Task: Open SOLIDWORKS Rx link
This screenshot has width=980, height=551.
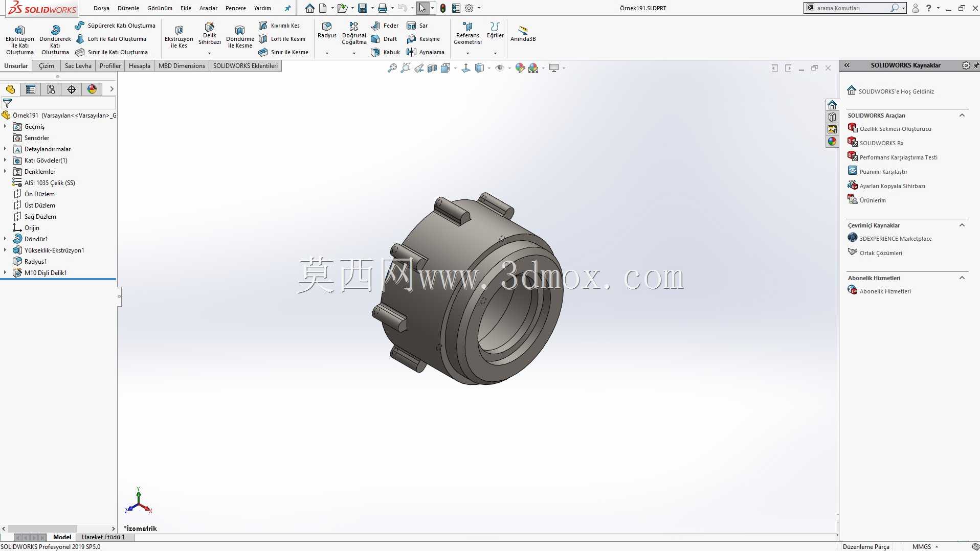Action: 881,143
